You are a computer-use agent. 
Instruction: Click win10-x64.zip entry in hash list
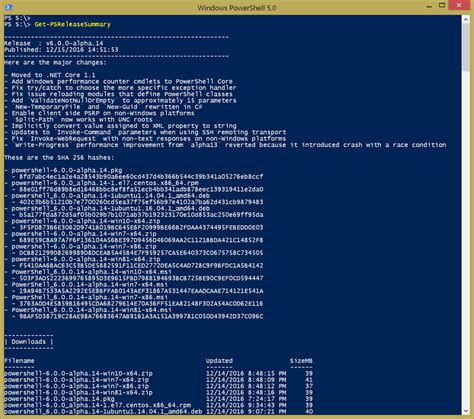pos(86,221)
